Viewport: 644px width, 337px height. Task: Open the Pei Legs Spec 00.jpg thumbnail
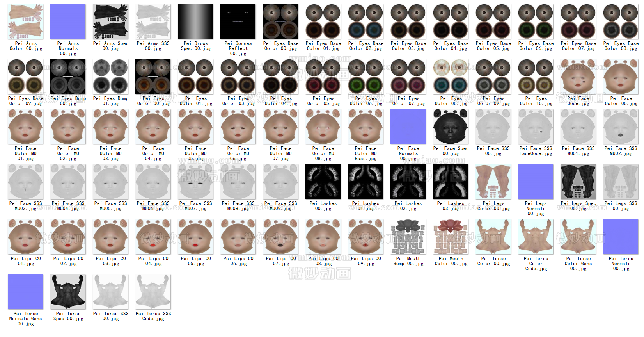click(x=578, y=182)
